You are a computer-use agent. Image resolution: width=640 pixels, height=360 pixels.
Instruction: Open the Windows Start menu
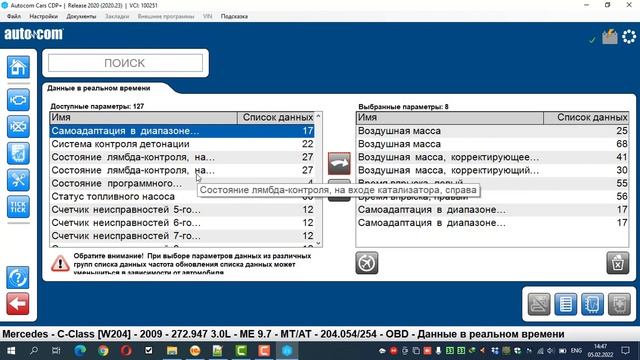11,351
